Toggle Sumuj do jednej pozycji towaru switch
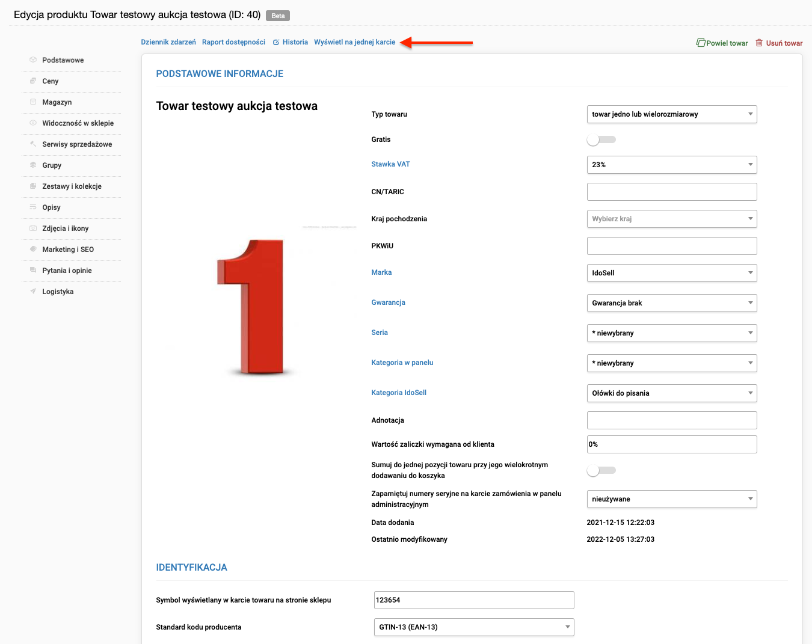 (601, 470)
